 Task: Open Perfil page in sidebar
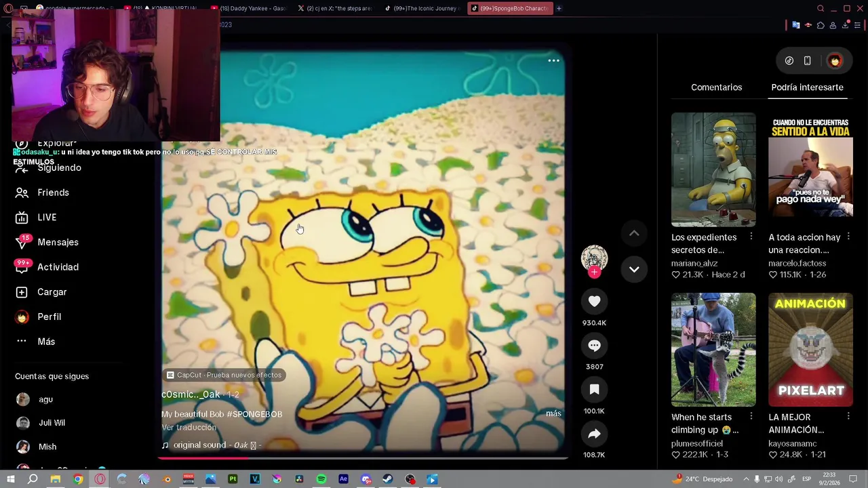49,317
